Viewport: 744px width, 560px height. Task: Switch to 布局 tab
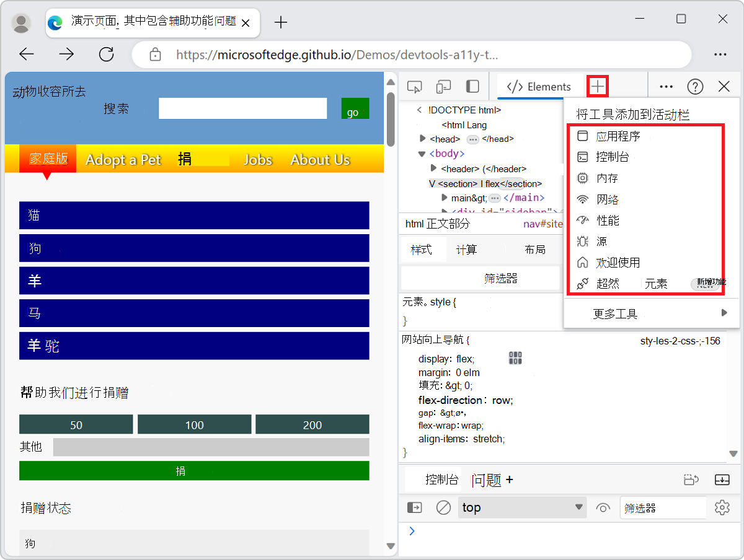point(535,250)
